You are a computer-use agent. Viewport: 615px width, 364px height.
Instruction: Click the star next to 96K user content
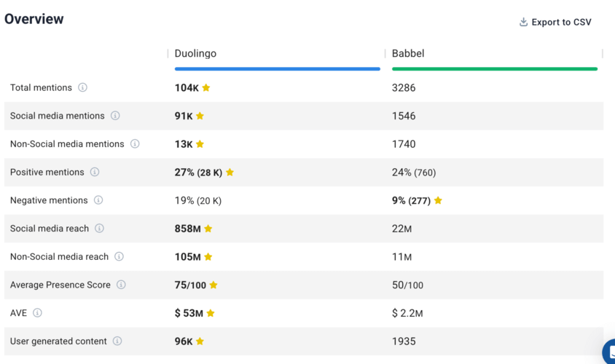[x=200, y=341]
